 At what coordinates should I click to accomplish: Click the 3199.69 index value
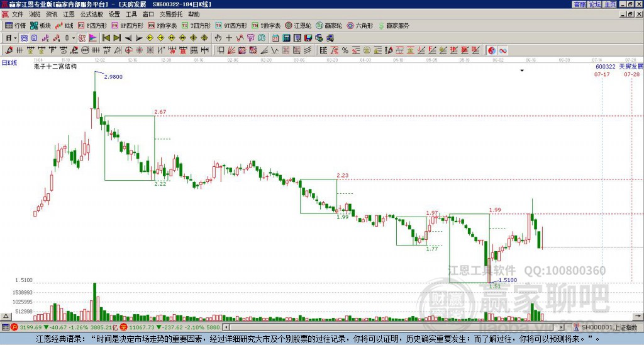coord(30,327)
